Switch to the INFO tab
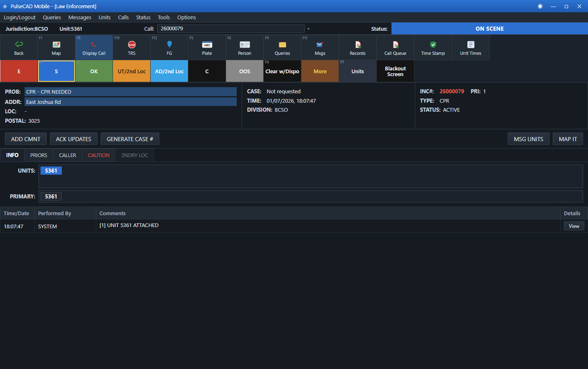The width and height of the screenshot is (588, 369). (12, 155)
